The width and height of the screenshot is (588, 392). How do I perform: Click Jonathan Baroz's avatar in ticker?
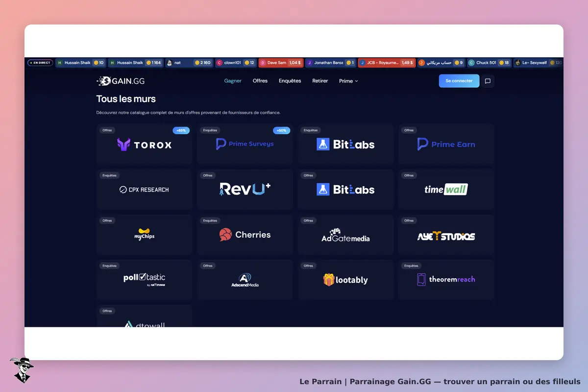[310, 63]
